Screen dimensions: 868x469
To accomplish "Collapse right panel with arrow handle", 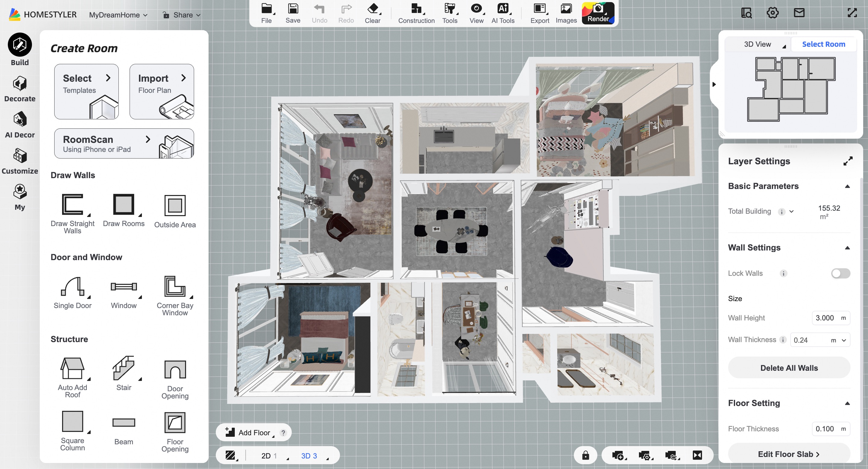I will pos(714,84).
